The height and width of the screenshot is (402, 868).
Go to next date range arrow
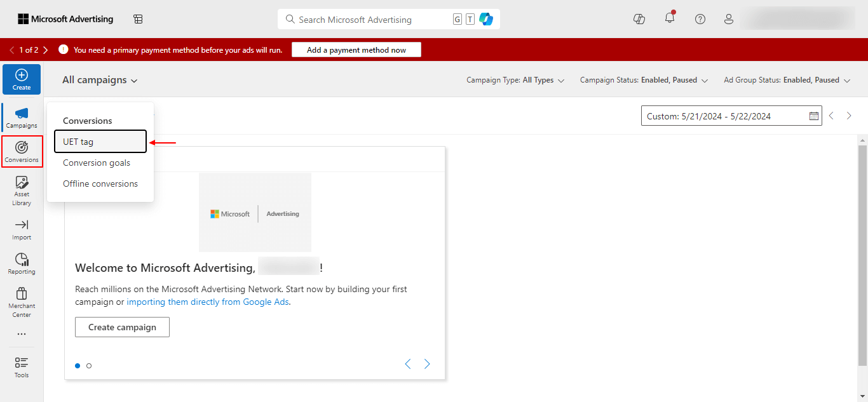click(x=849, y=116)
